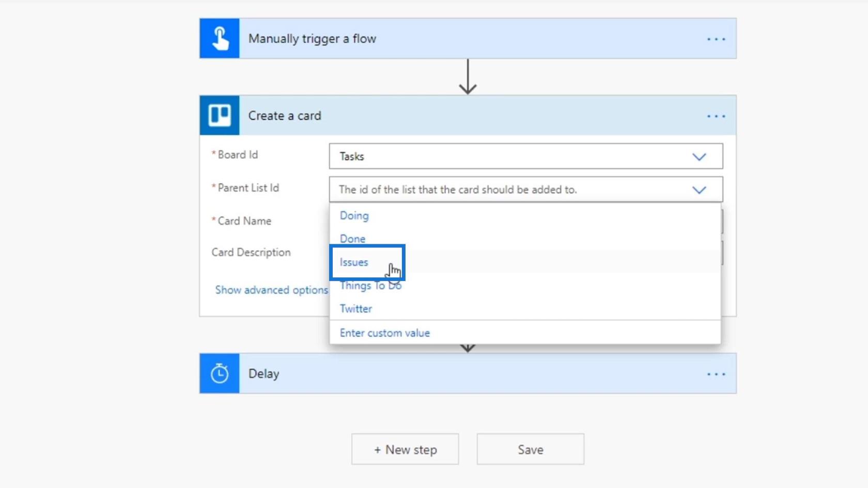Click the Card Description label
Viewport: 868px width, 488px height.
tap(251, 252)
